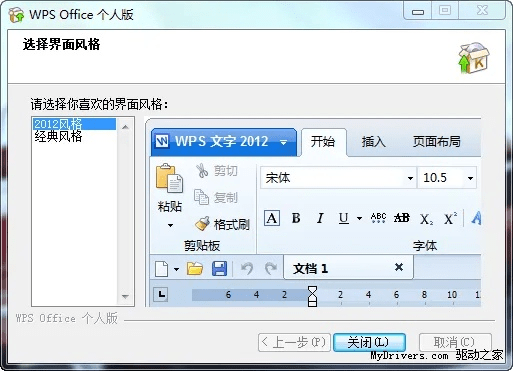Click the Paste clipboard icon in preview
The image size is (513, 371).
[x=169, y=178]
